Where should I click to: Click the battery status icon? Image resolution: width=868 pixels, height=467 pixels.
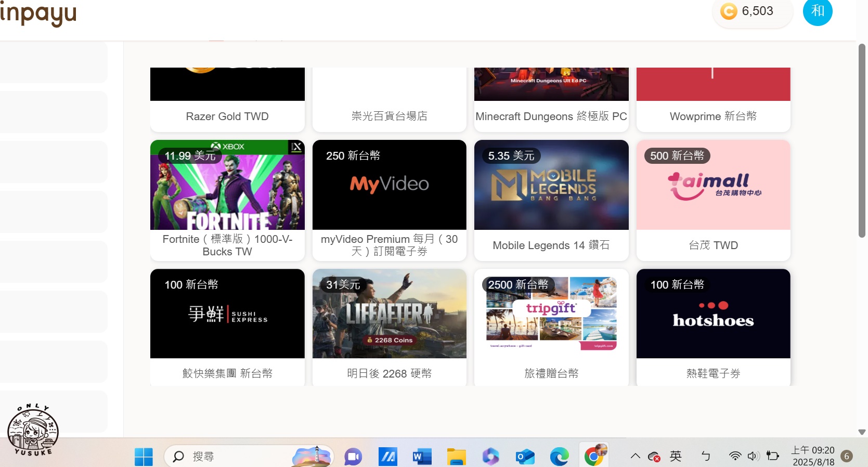point(773,456)
